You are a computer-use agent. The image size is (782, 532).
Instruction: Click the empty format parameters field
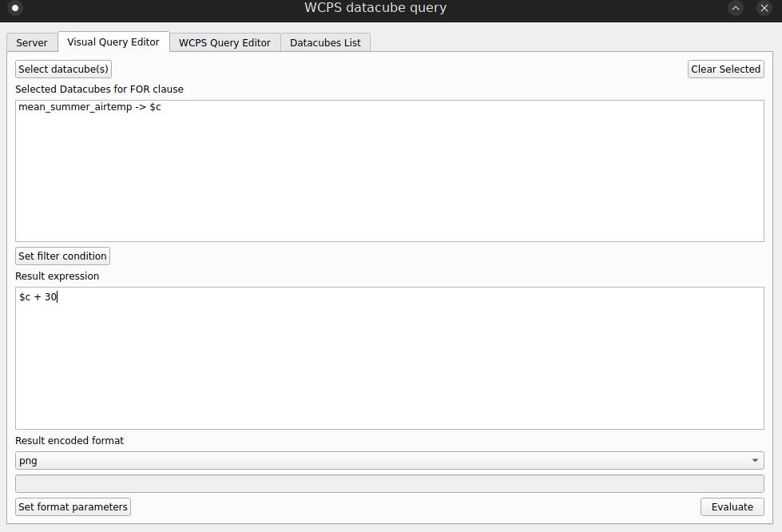point(390,483)
